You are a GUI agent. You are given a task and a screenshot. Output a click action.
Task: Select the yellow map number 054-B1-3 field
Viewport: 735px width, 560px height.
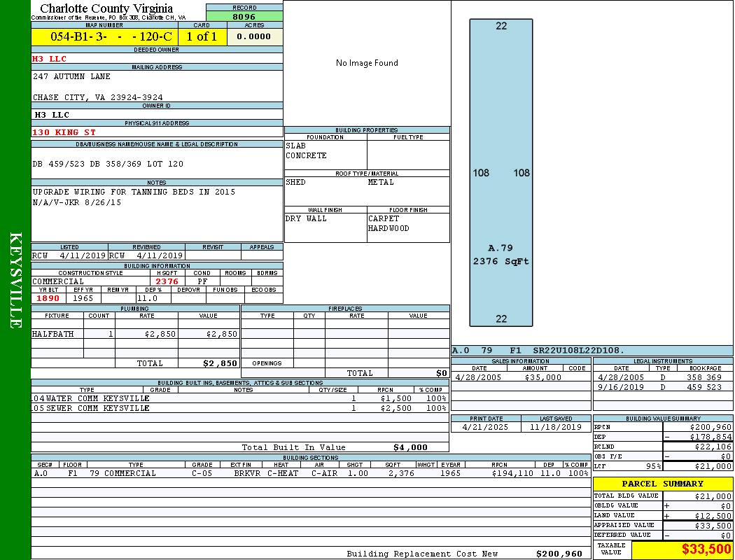pos(104,36)
